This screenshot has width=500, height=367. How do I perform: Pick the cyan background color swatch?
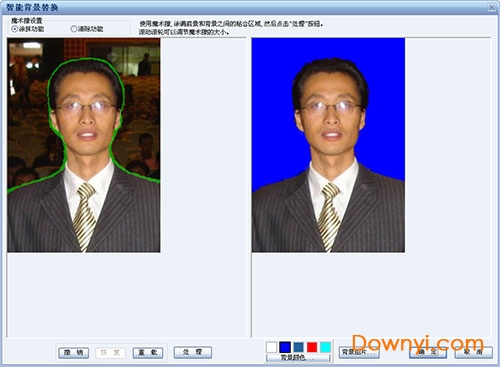[x=325, y=347]
